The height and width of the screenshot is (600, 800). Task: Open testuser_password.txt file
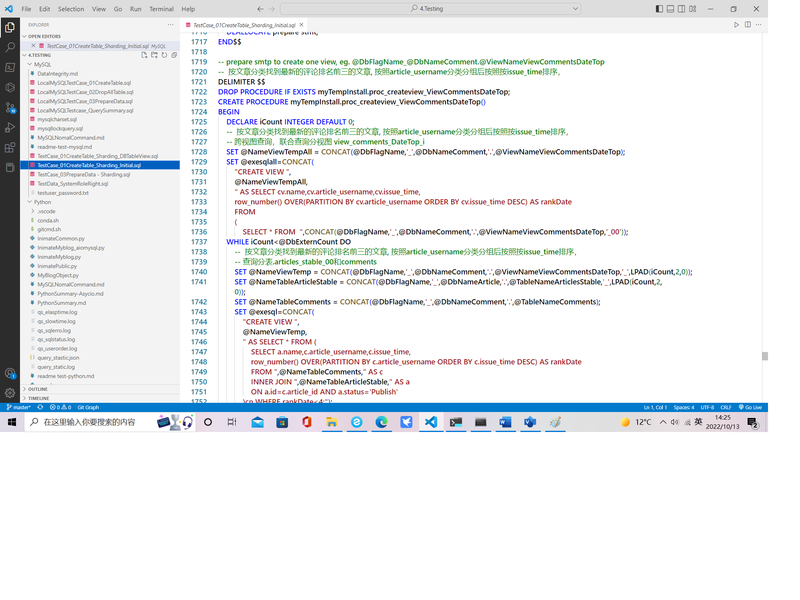point(63,193)
